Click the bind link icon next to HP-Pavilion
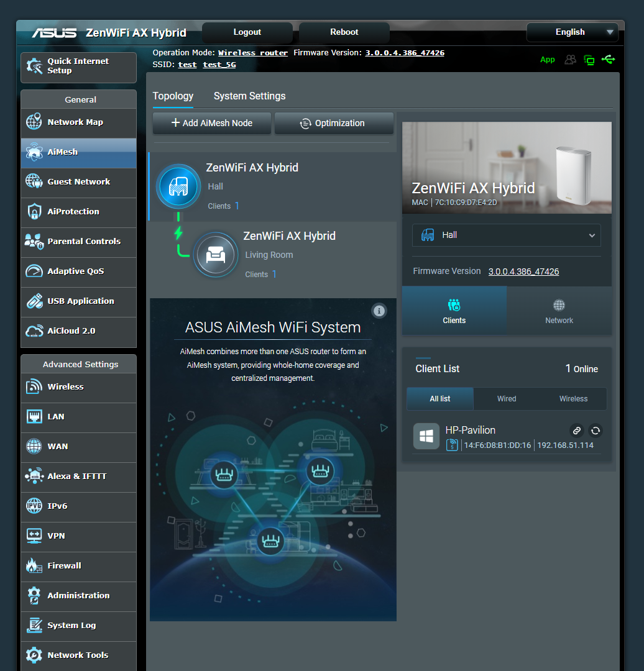 [x=577, y=430]
